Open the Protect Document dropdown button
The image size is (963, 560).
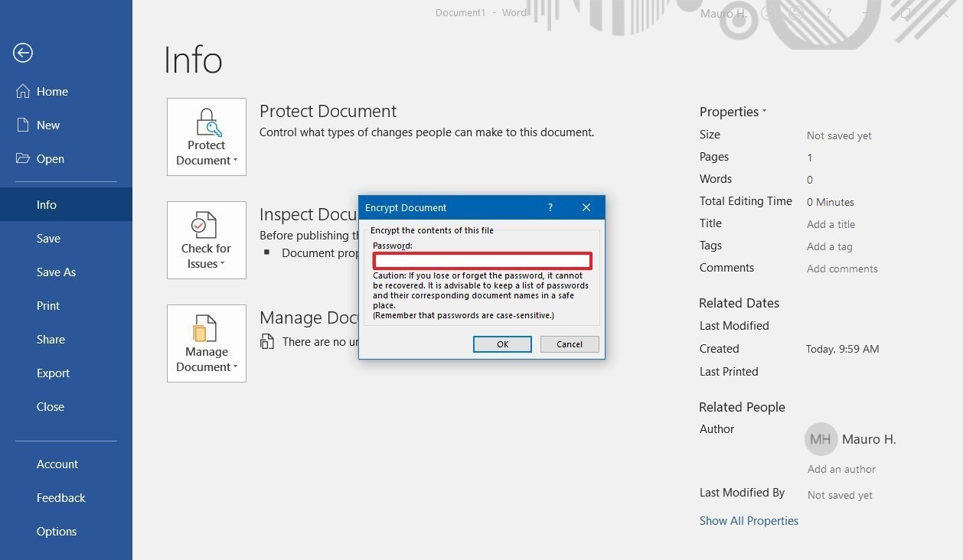[x=207, y=137]
